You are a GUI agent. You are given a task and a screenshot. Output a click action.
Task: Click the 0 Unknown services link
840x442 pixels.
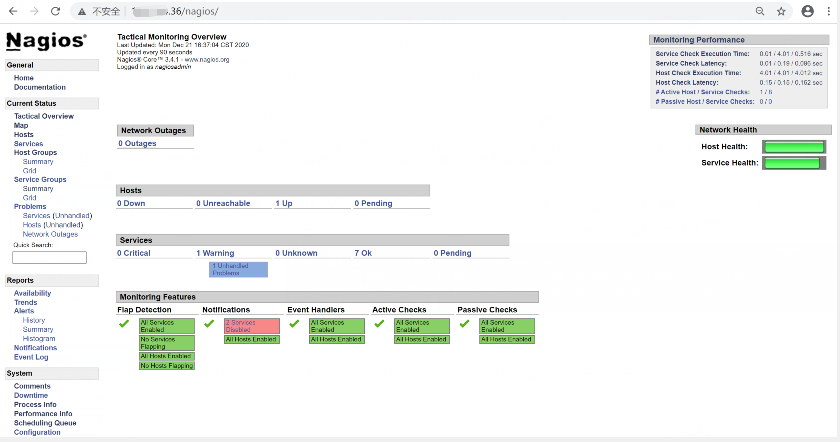coord(296,253)
